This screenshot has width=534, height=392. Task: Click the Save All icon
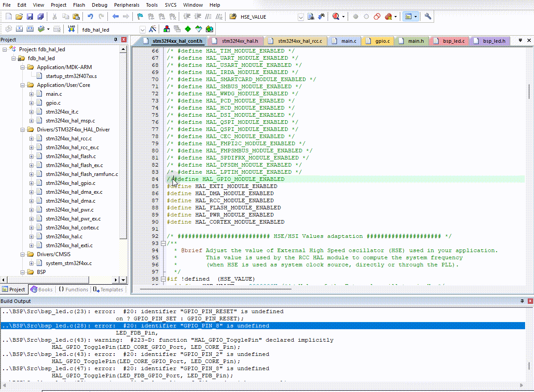pos(41,16)
